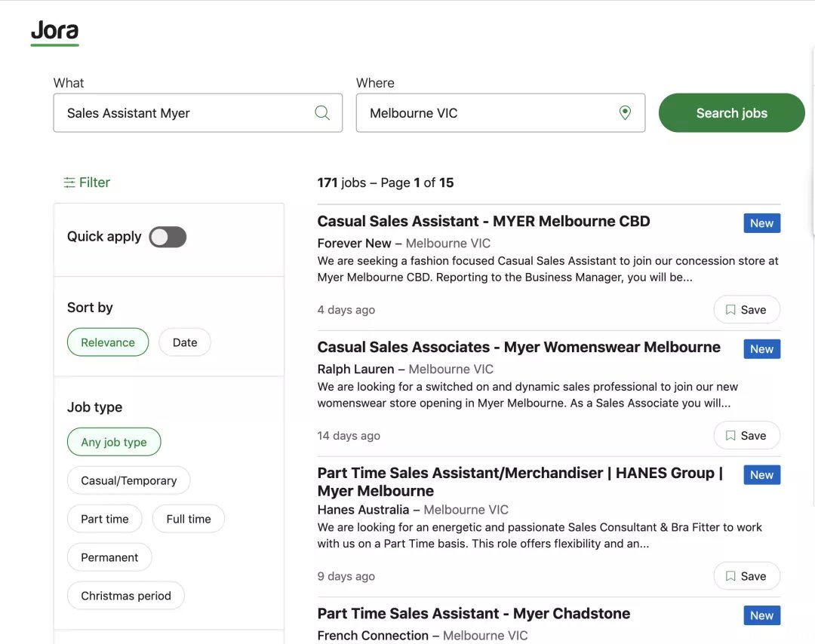The width and height of the screenshot is (815, 644).
Task: Open Part Time Sales Assistant/Merchandiser HANES listing
Action: (x=520, y=481)
